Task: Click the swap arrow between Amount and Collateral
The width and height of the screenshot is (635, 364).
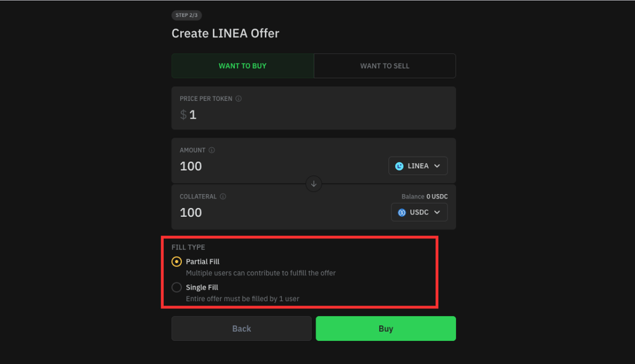Action: click(314, 184)
